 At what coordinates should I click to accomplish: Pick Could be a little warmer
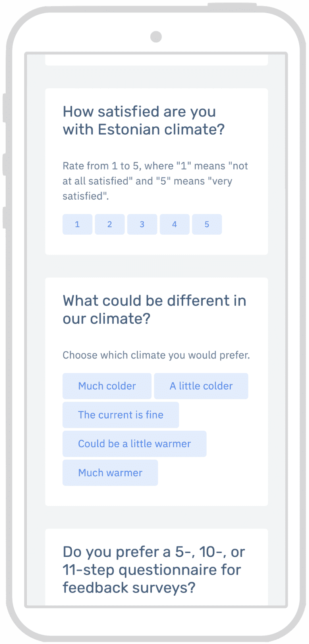[x=134, y=444]
